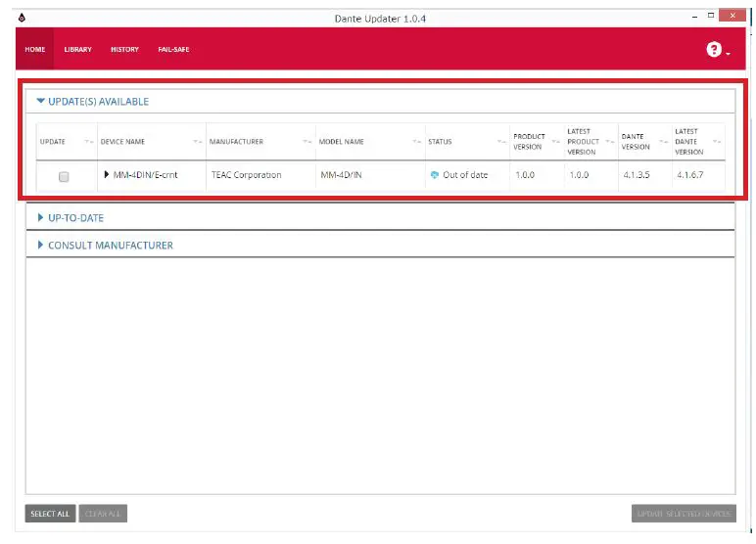Click the Out of date status icon
756x544 pixels.
click(x=435, y=175)
